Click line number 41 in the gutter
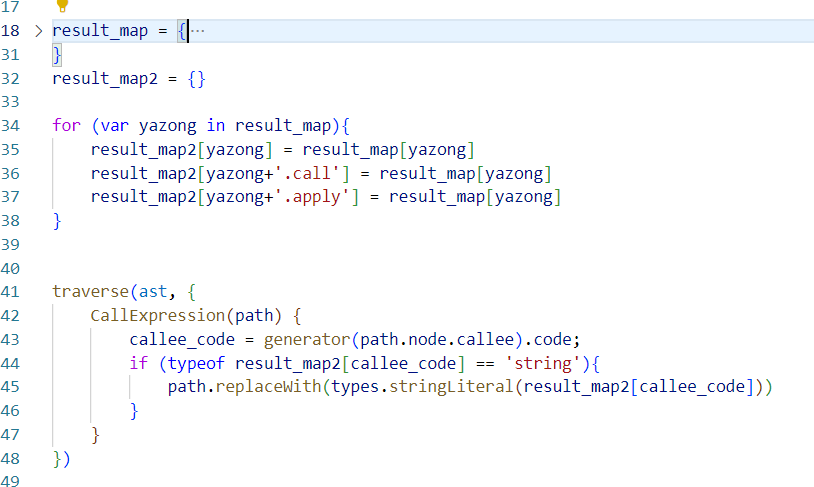This screenshot has width=814, height=487. [10, 292]
